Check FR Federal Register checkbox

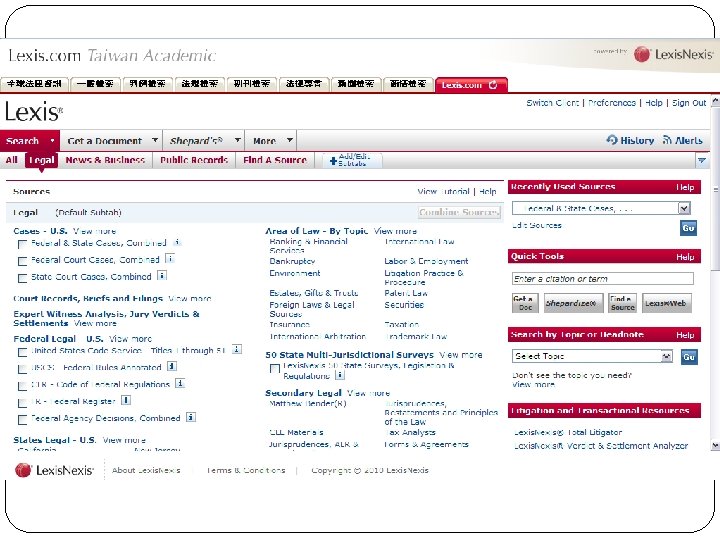[22, 403]
